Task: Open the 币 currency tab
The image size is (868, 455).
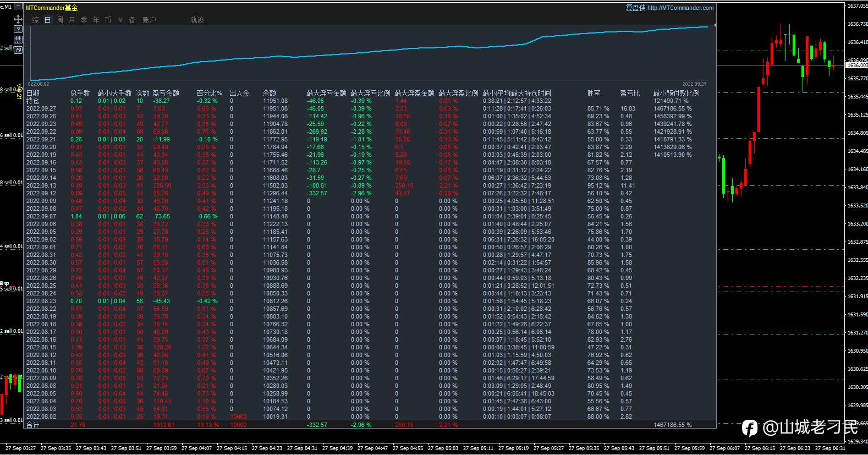Action: pos(108,20)
